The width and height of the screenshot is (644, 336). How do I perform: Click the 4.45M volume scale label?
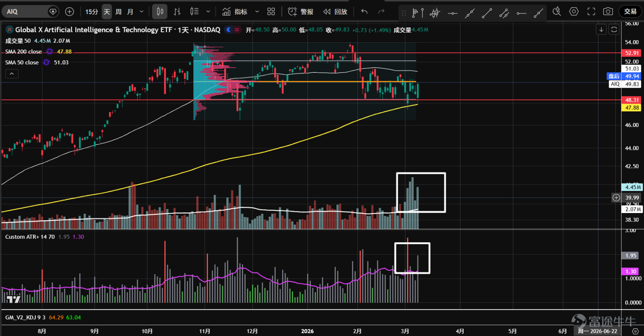tap(632, 187)
